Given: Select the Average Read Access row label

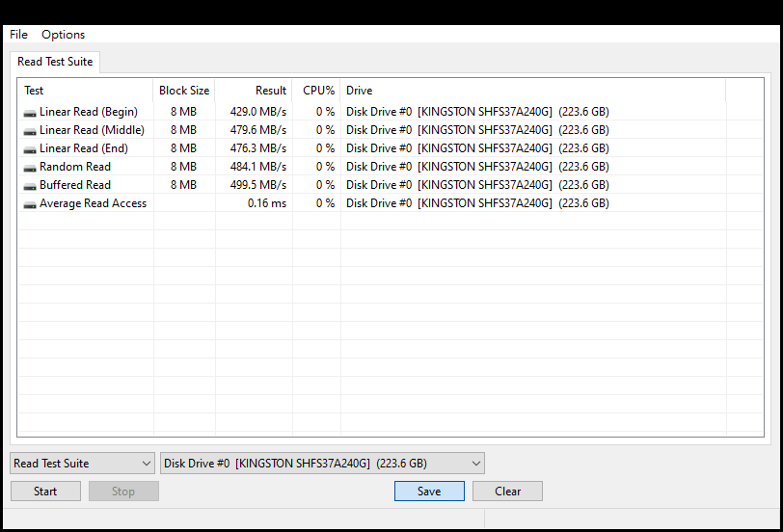Looking at the screenshot, I should tap(93, 203).
